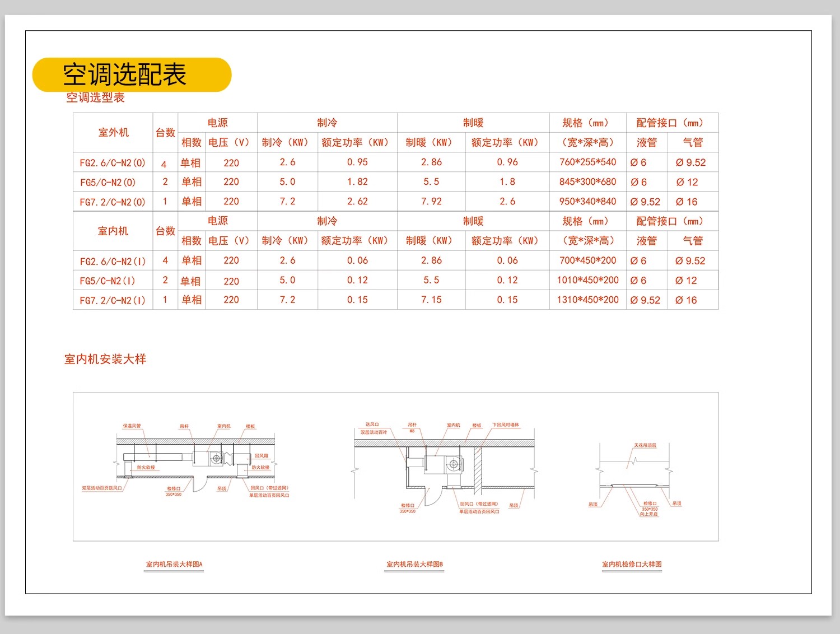Click the 1310*450*200 dimension cell
The height and width of the screenshot is (634, 840).
pos(587,300)
